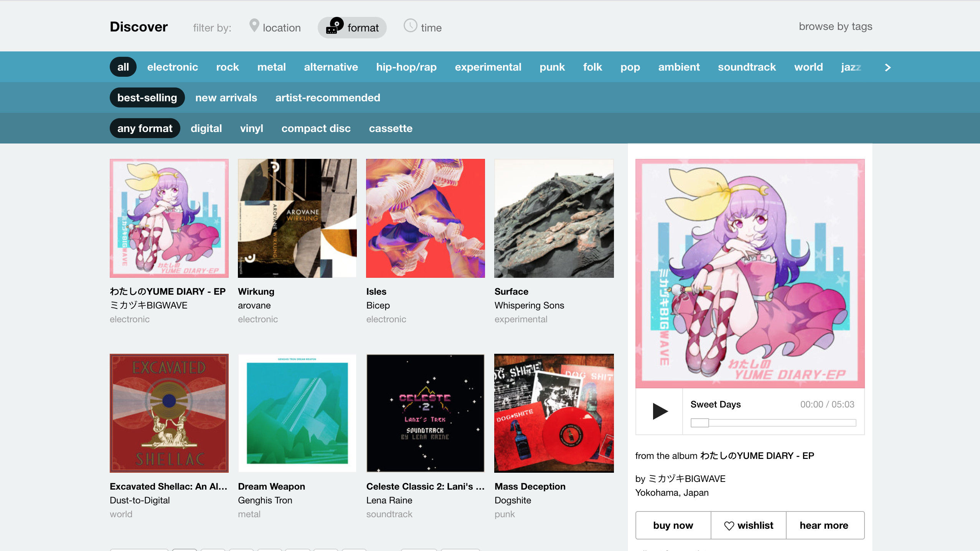Open browse by tags

coord(835,26)
